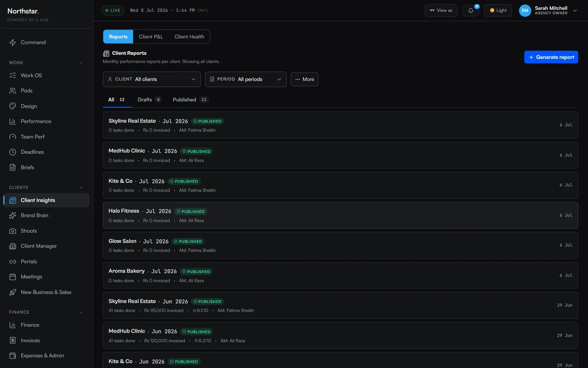
Task: Click the Design palette icon
Action: click(12, 106)
